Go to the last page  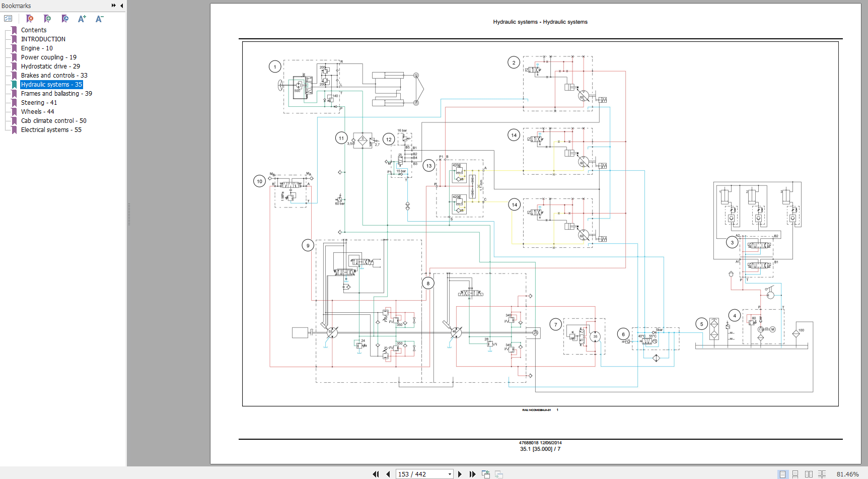pyautogui.click(x=472, y=474)
